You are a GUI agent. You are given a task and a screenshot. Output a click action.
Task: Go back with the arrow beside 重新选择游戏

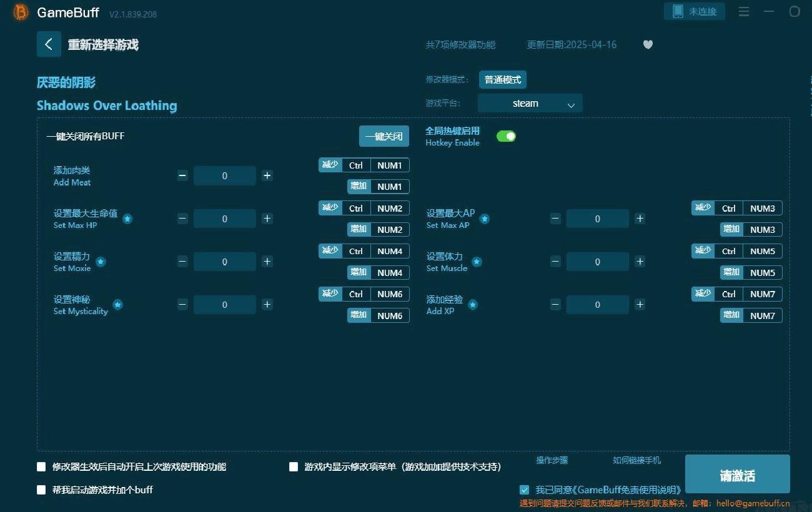pos(49,44)
